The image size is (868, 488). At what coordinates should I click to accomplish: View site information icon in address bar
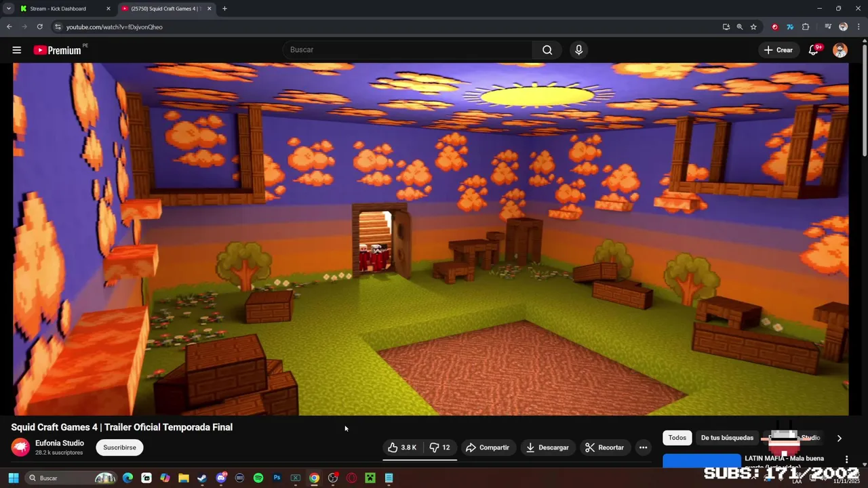click(58, 27)
